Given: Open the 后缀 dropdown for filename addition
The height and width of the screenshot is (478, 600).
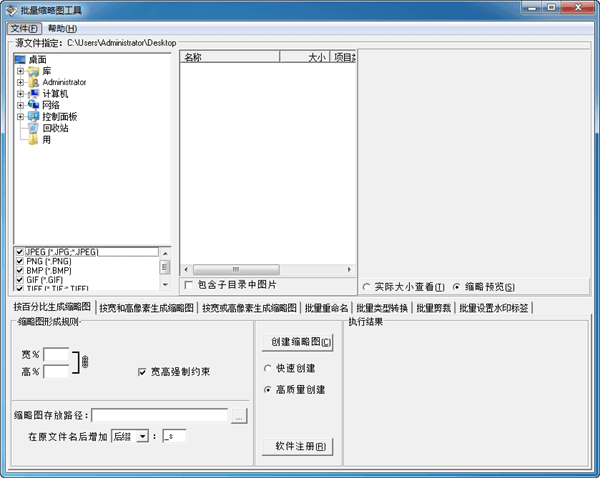Looking at the screenshot, I should click(142, 436).
